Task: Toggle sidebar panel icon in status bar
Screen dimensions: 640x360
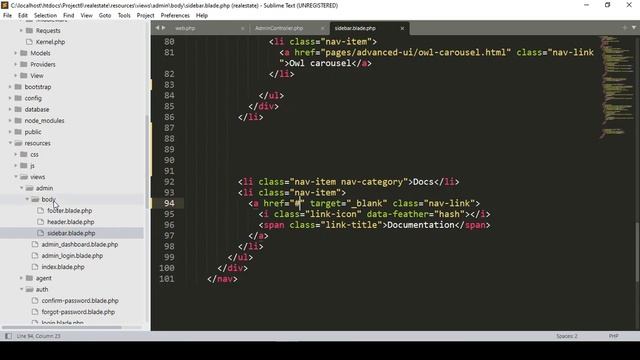Action: pos(8,336)
